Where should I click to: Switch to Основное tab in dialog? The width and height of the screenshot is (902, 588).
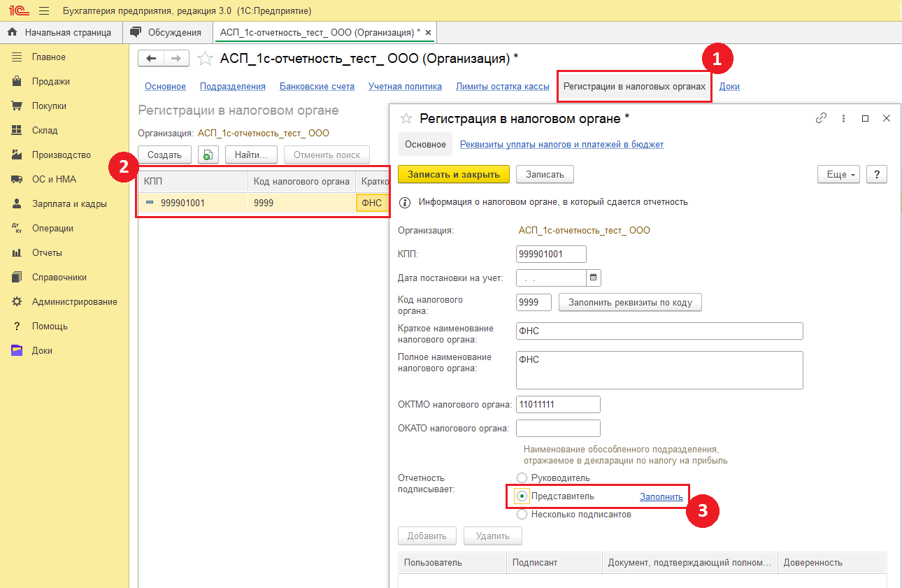[x=425, y=144]
